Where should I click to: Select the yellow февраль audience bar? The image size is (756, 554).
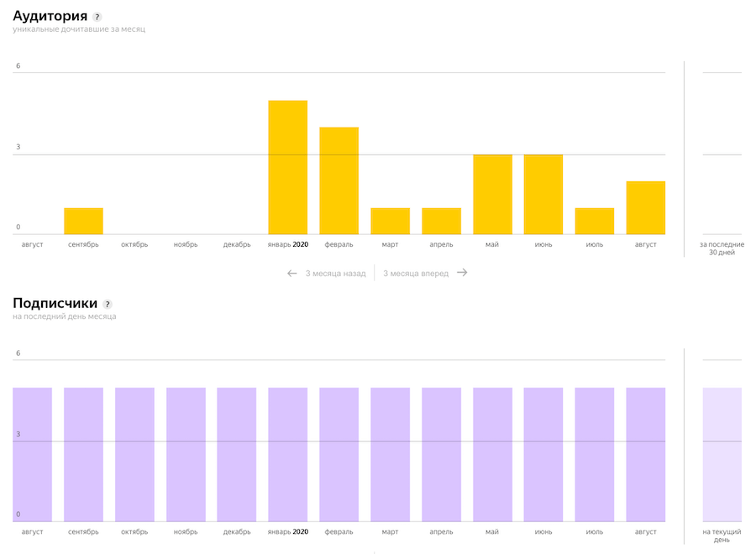[339, 180]
